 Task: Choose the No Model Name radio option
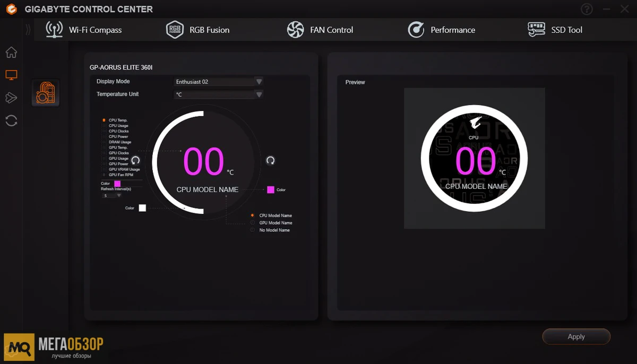(x=270, y=230)
